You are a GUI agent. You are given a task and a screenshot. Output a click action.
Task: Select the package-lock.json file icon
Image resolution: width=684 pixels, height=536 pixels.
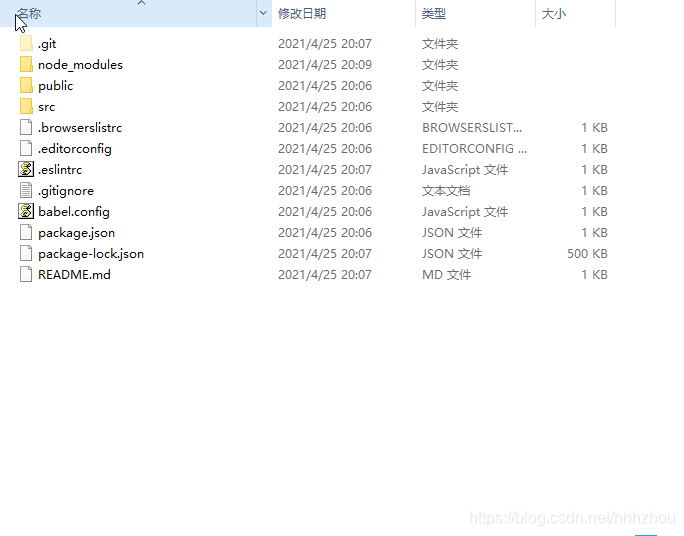tap(26, 253)
